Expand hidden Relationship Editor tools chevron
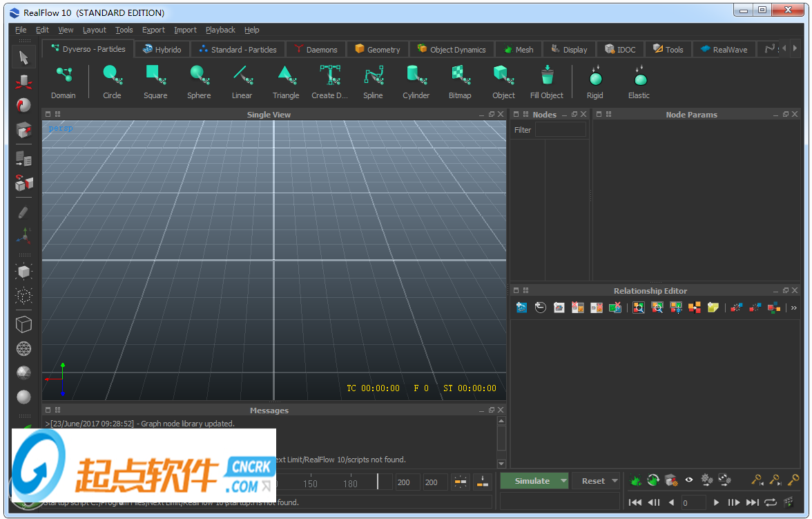Screen dimensions: 812x519 pyautogui.click(x=794, y=308)
